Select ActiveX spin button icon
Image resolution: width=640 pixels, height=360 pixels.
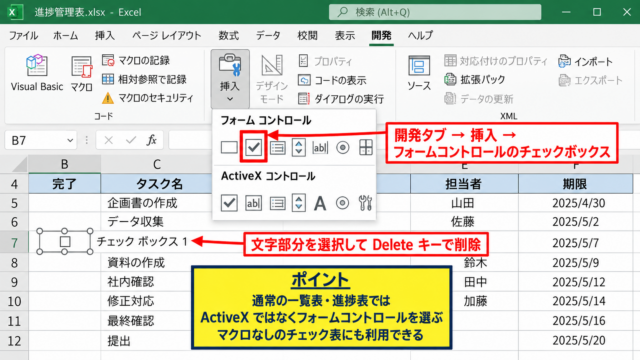pos(299,203)
